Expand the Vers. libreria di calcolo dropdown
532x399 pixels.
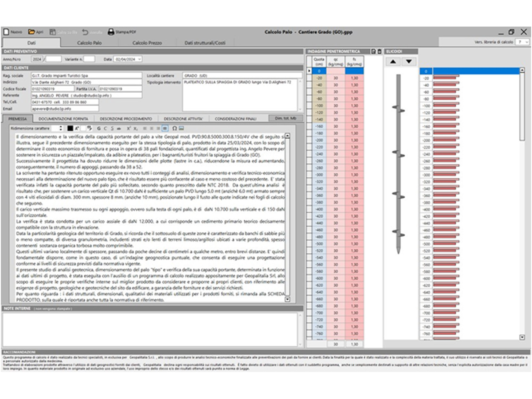(x=526, y=42)
